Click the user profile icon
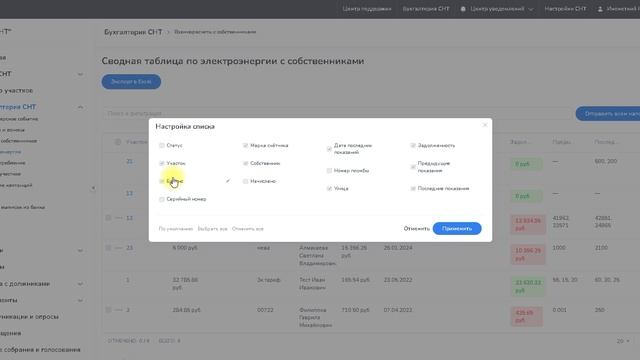The height and width of the screenshot is (360, 640). [x=600, y=9]
